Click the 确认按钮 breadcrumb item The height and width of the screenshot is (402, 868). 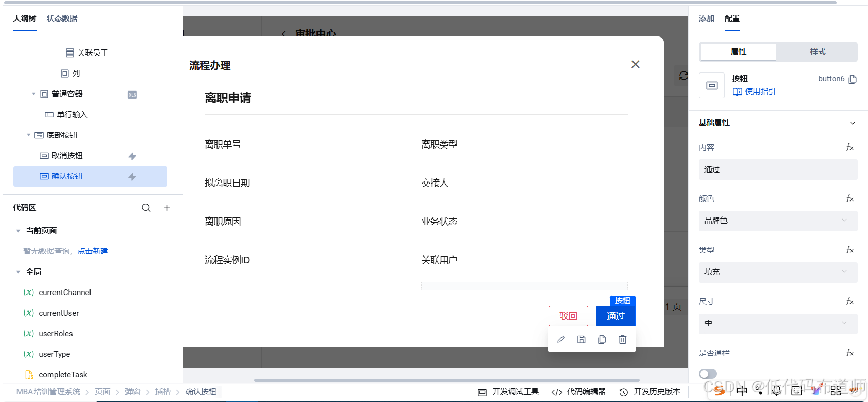point(201,392)
